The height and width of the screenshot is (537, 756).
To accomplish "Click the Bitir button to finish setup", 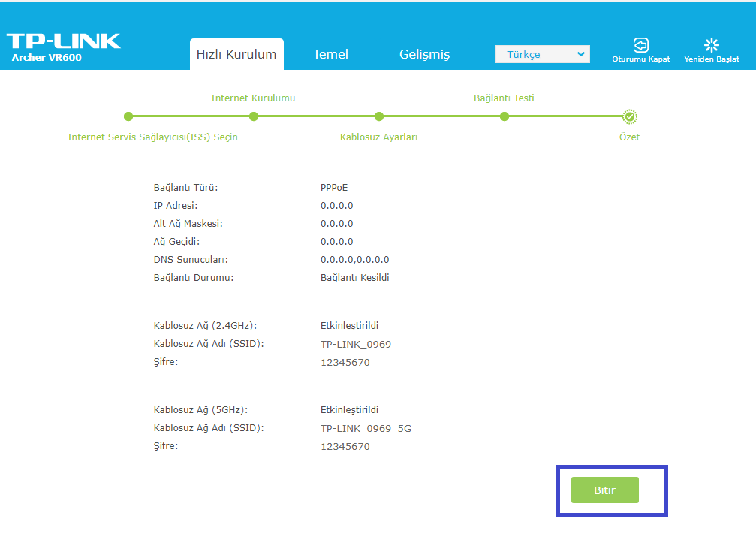I will click(x=604, y=490).
